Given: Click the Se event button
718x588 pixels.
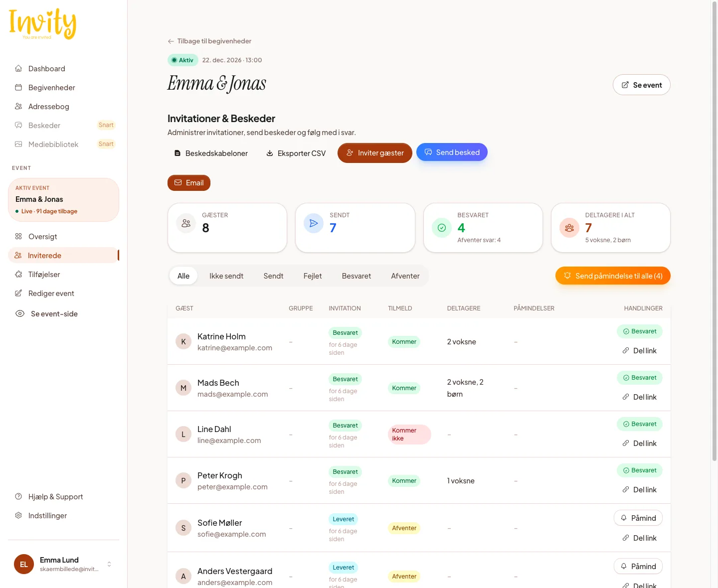Looking at the screenshot, I should pos(641,85).
